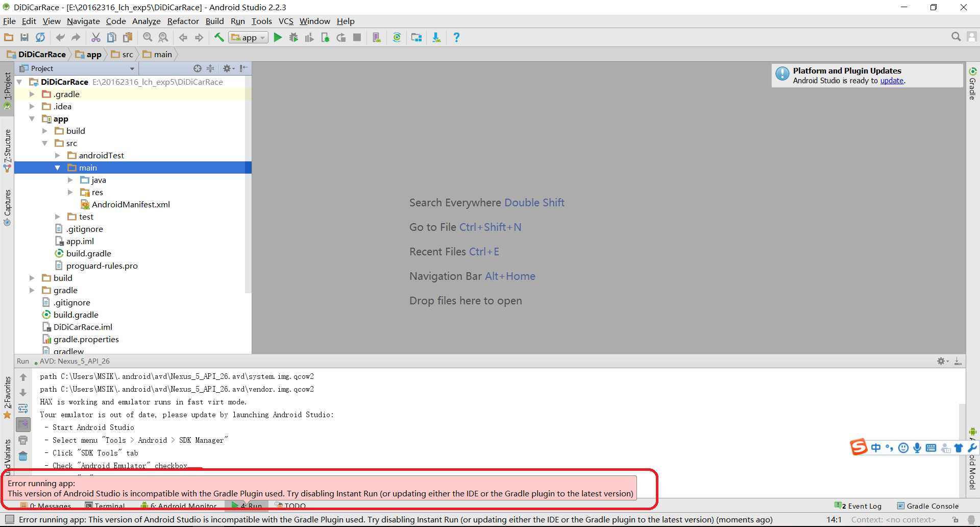Open the app run configuration dropdown
The image size is (980, 527).
tap(249, 37)
